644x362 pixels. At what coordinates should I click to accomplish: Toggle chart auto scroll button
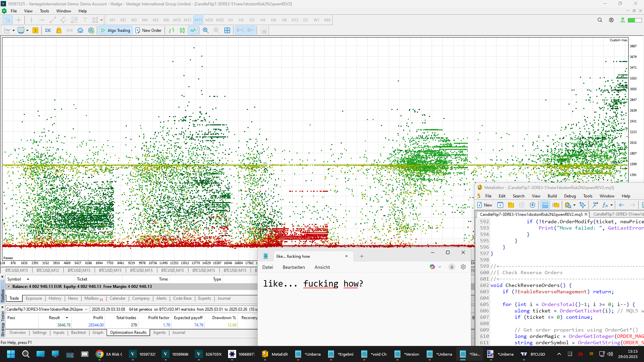[x=239, y=31]
